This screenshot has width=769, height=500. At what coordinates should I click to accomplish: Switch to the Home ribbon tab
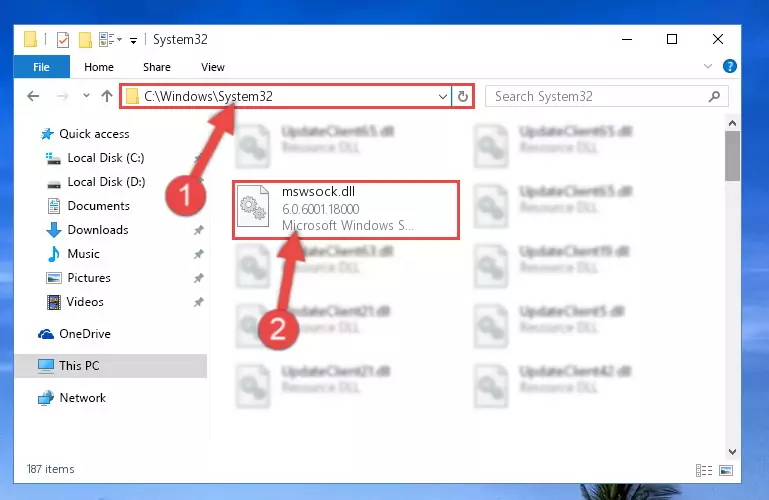tap(99, 67)
